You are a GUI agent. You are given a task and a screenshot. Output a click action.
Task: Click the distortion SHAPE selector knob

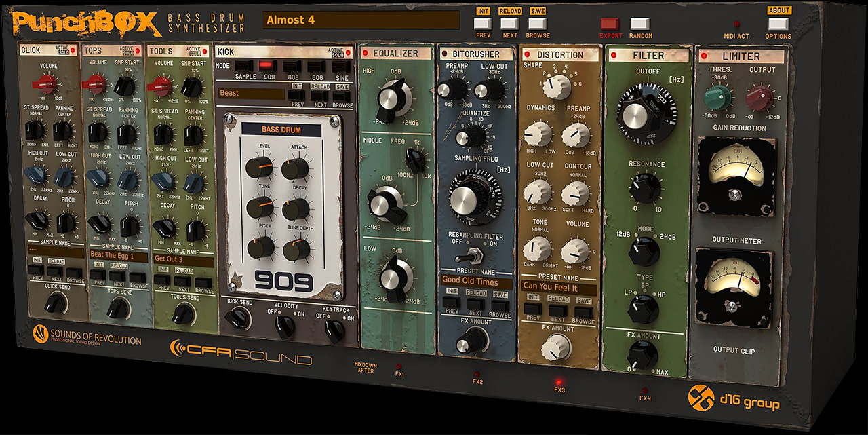[x=557, y=86]
